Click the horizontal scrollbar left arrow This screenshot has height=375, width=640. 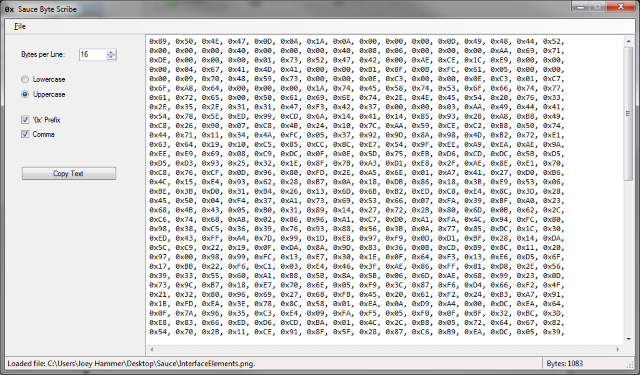(152, 349)
